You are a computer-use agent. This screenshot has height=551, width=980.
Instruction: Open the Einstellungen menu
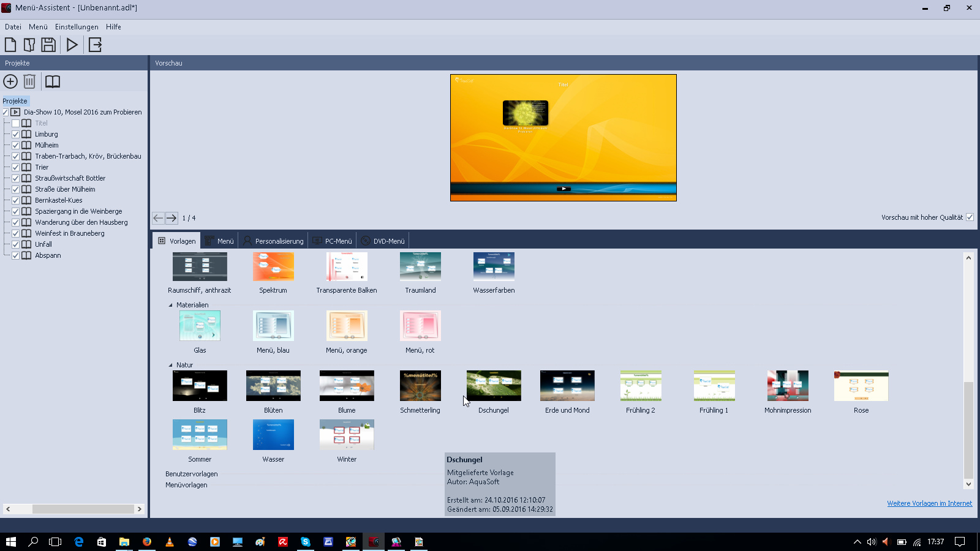point(77,27)
